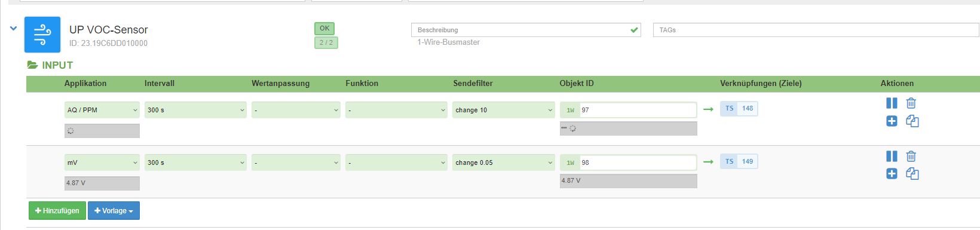Delete the AQ / PPM input row
This screenshot has width=980, height=230.
(911, 103)
